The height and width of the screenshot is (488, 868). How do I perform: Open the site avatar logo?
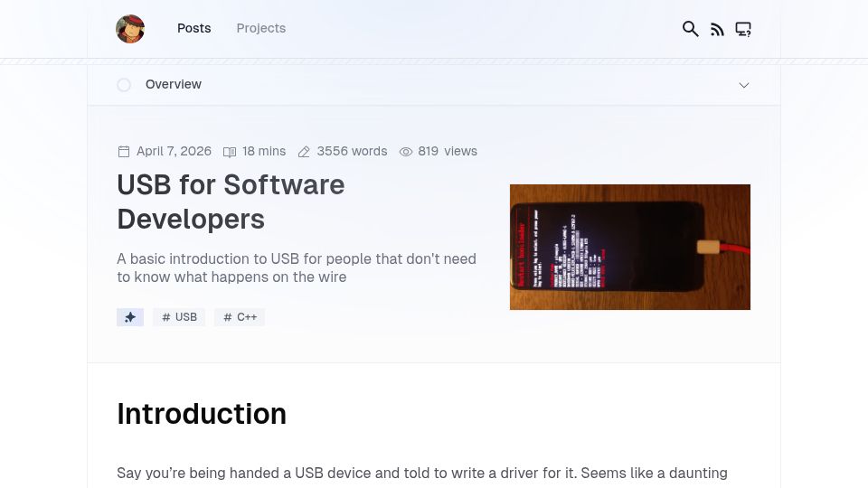(130, 29)
